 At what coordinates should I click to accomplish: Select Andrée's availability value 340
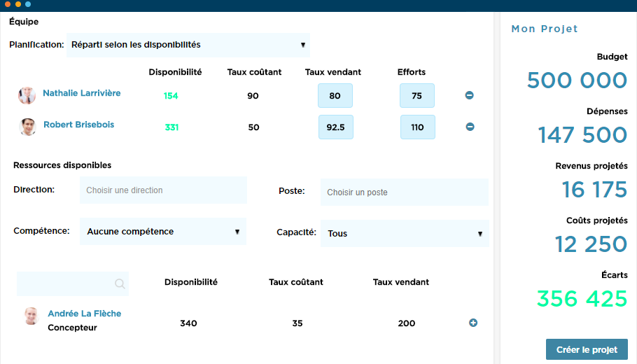coord(188,323)
